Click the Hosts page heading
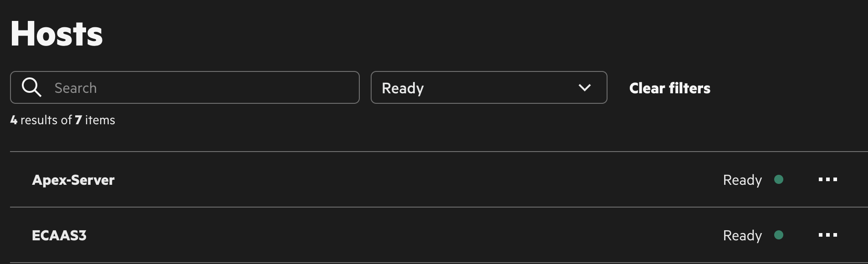 [x=56, y=33]
